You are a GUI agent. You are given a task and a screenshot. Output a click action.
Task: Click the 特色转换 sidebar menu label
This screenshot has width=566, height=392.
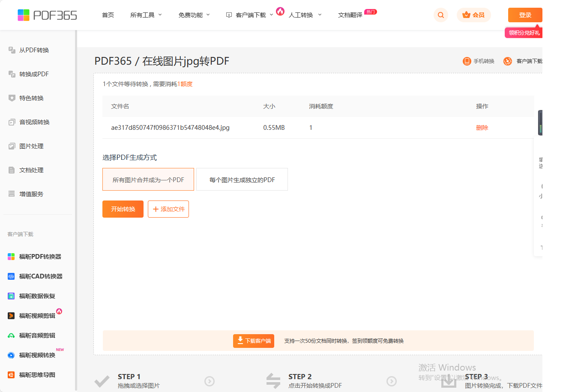(31, 98)
